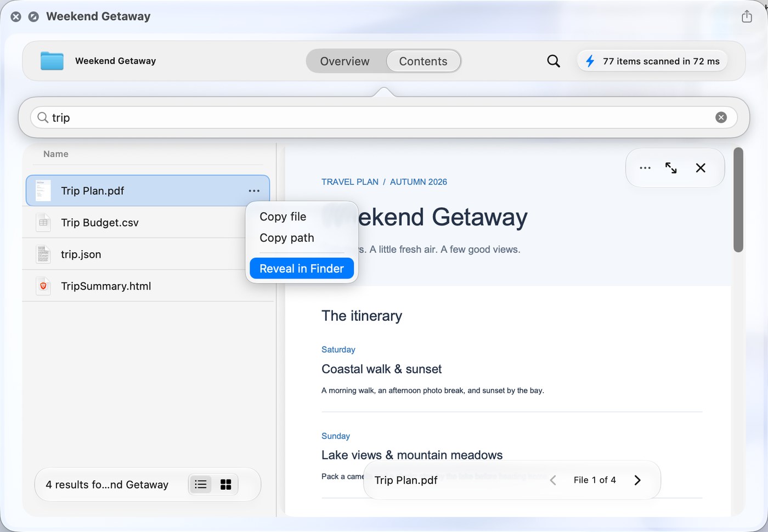
Task: Click the TRAVEL PLAN / AUTUMN 2026 heading
Action: (384, 182)
